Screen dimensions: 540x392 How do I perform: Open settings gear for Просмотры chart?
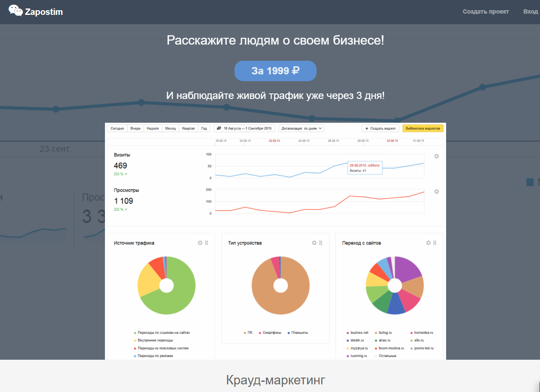[x=436, y=192]
